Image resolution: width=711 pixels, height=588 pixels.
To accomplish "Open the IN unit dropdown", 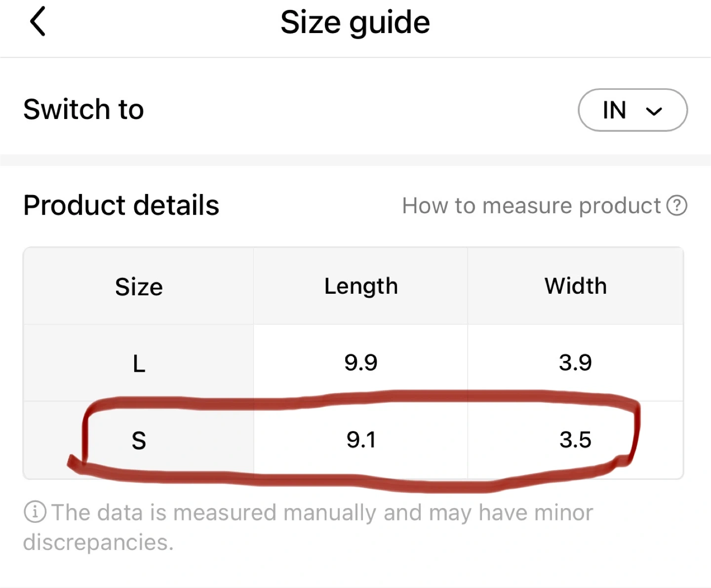I will pos(632,110).
